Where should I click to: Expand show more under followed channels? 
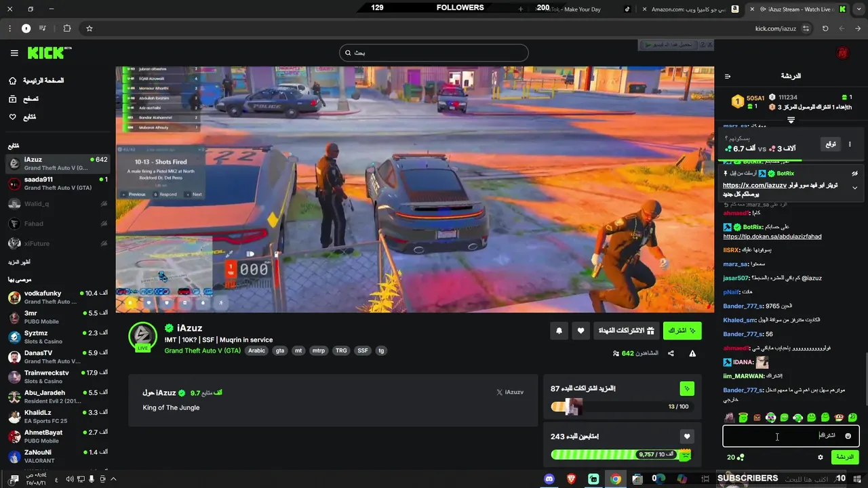(19, 262)
